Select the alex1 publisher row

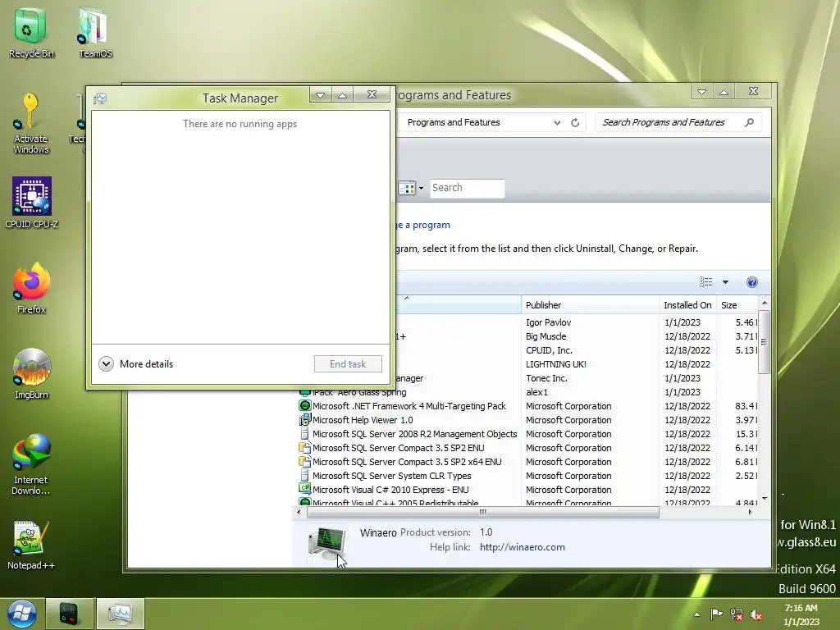click(536, 392)
